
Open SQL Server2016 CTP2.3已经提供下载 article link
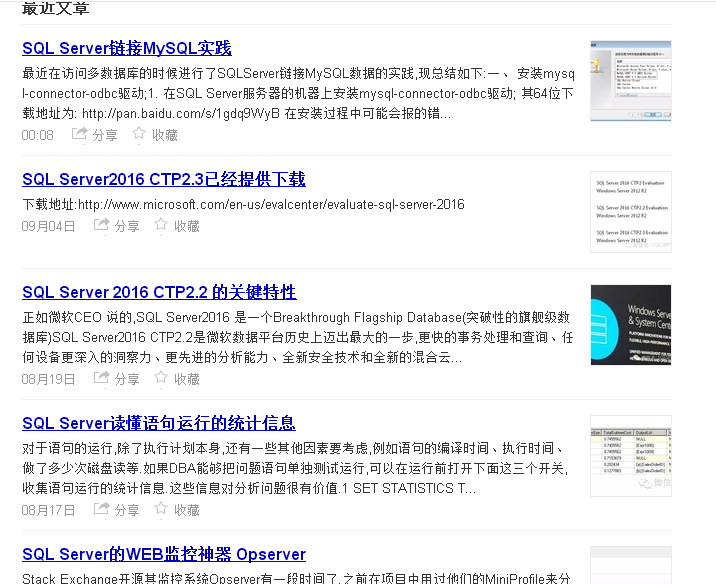click(x=164, y=179)
